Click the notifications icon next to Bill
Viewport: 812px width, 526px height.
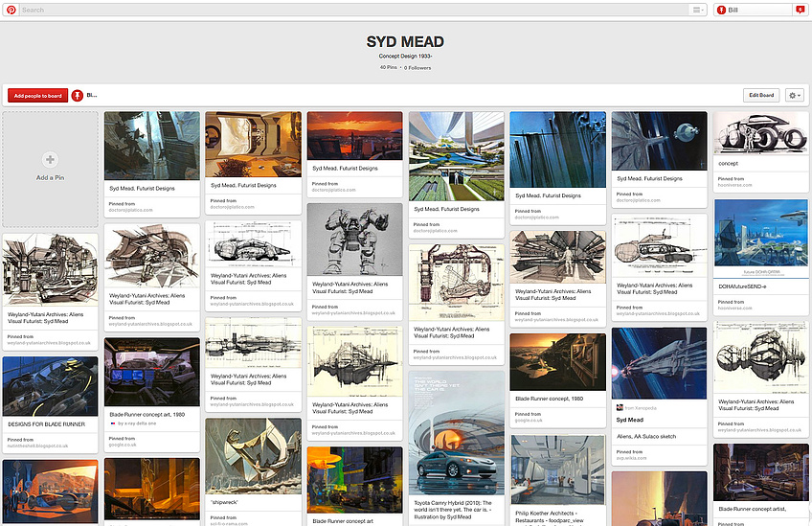coord(801,10)
